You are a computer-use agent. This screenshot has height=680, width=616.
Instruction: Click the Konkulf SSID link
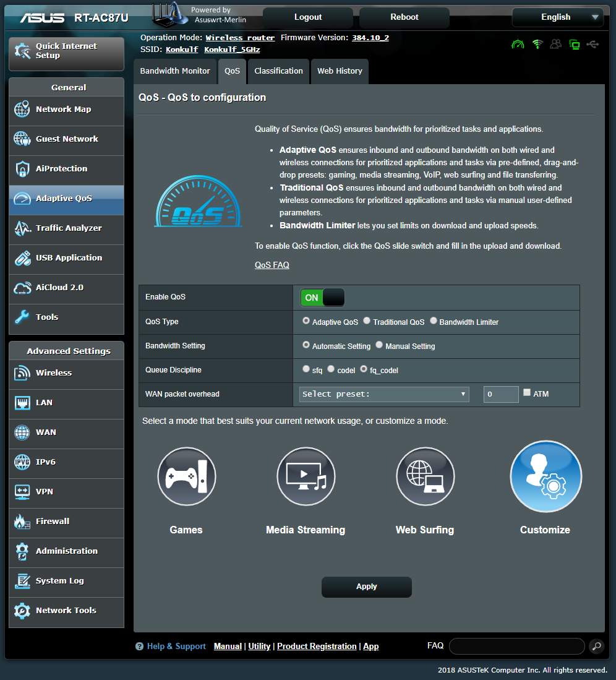point(182,49)
